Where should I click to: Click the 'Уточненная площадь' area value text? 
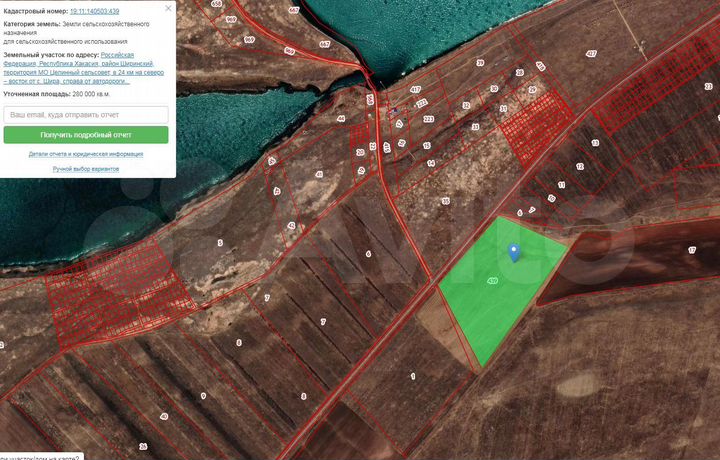click(91, 94)
